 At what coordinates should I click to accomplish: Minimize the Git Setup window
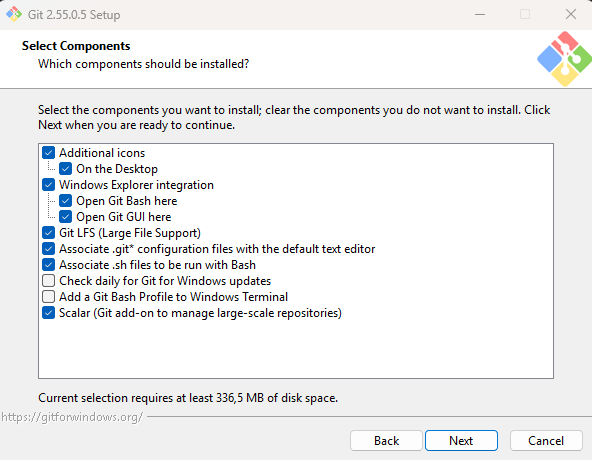(x=480, y=14)
